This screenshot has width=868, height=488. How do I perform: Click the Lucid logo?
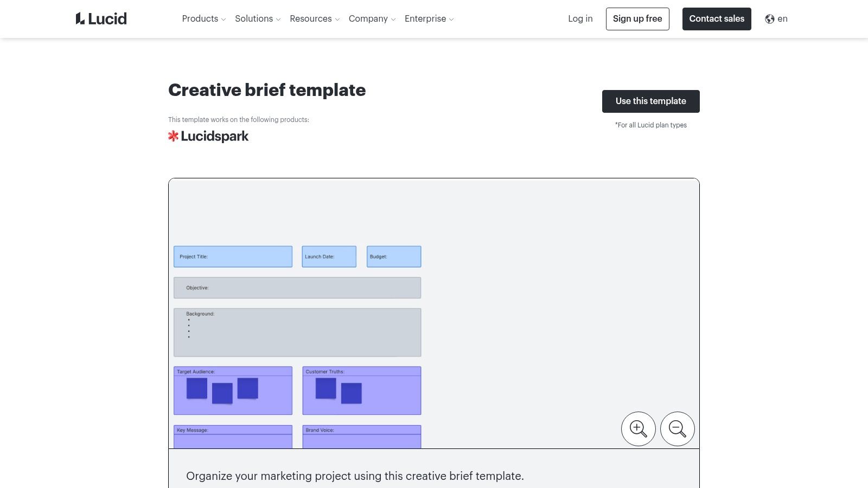pos(101,18)
